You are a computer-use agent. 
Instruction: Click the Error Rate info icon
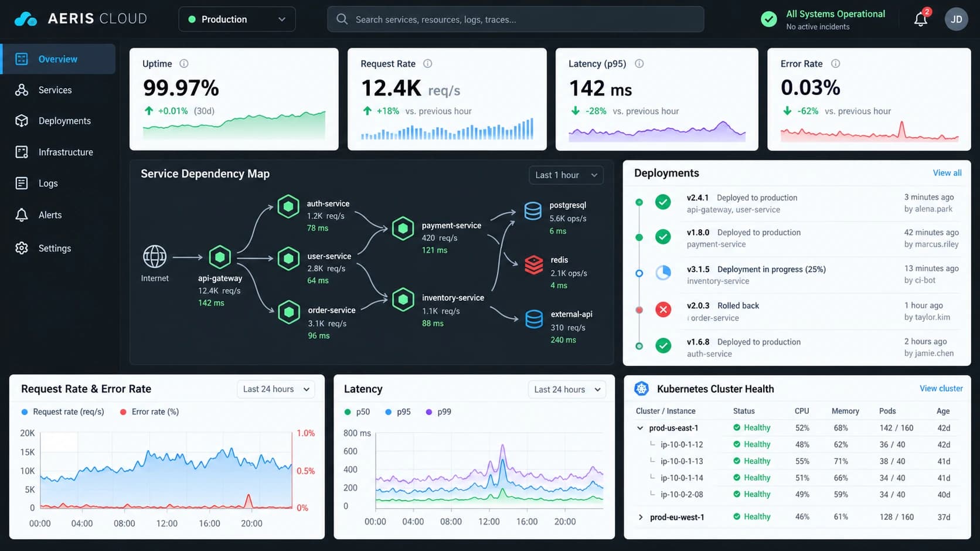pos(836,63)
